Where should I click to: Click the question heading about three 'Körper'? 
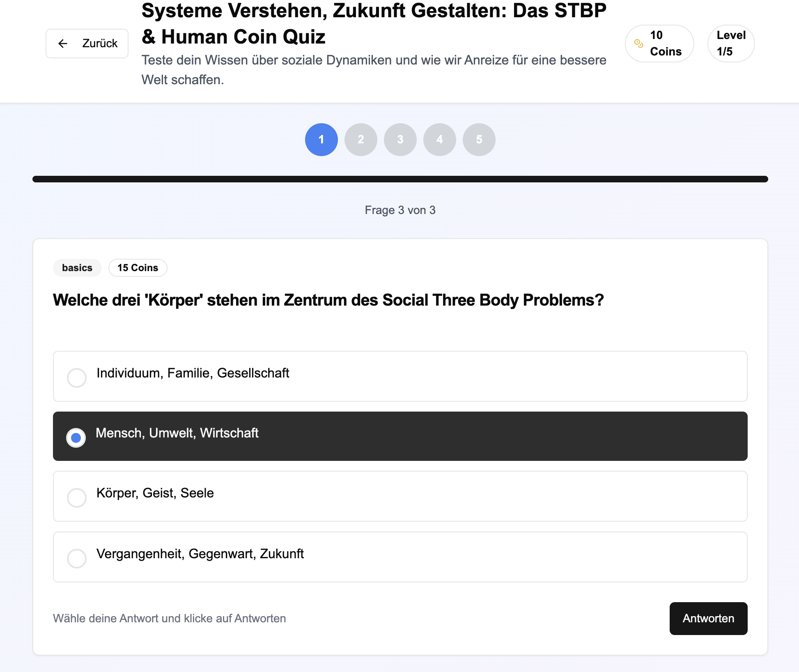click(328, 300)
